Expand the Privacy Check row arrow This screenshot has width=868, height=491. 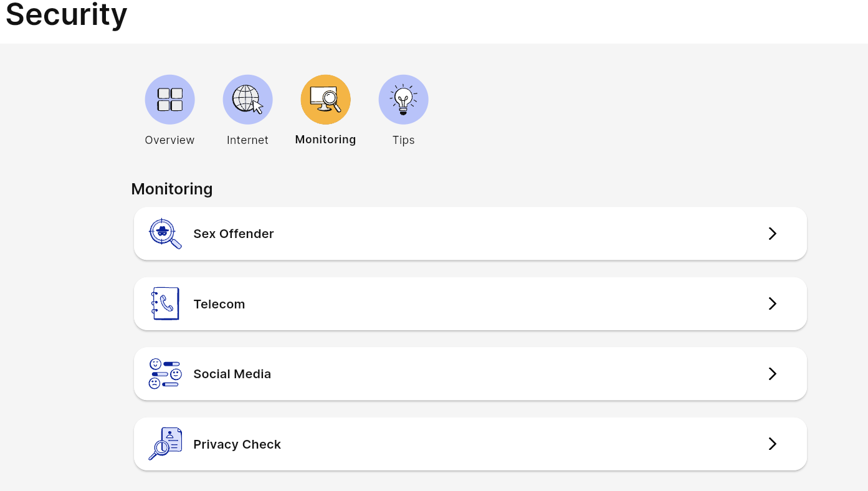772,444
